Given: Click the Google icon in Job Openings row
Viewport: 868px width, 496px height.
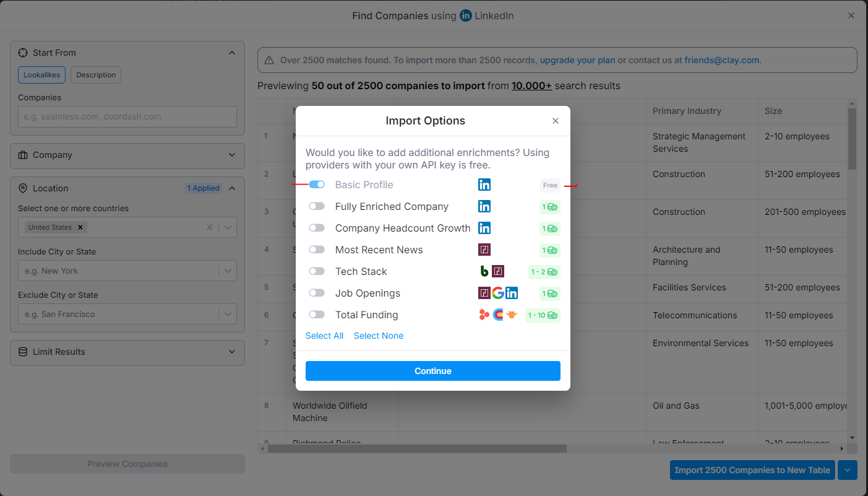Looking at the screenshot, I should pos(498,293).
